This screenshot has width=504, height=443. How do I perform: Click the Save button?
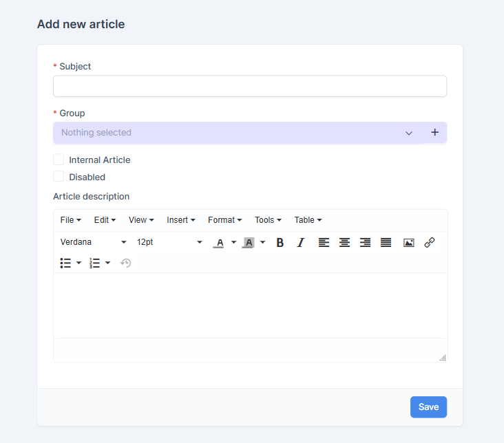point(428,407)
